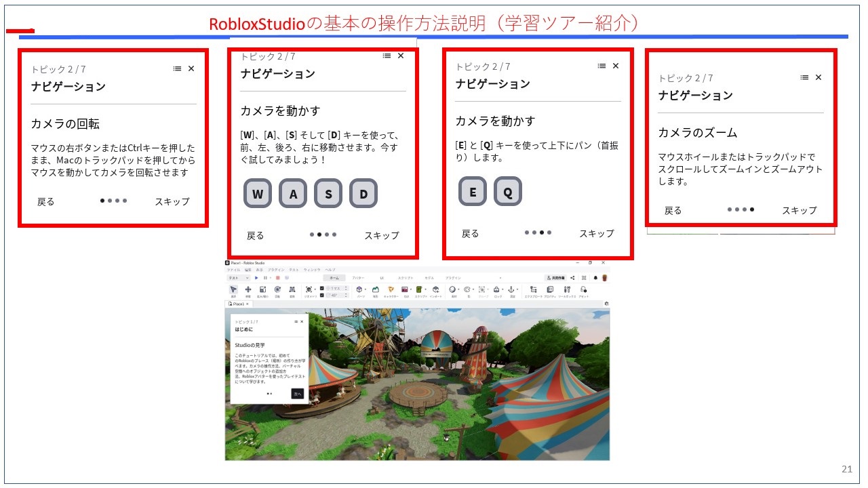Click the share icon beside 共同作業
Screen dimensions: 868x488
pos(573,278)
